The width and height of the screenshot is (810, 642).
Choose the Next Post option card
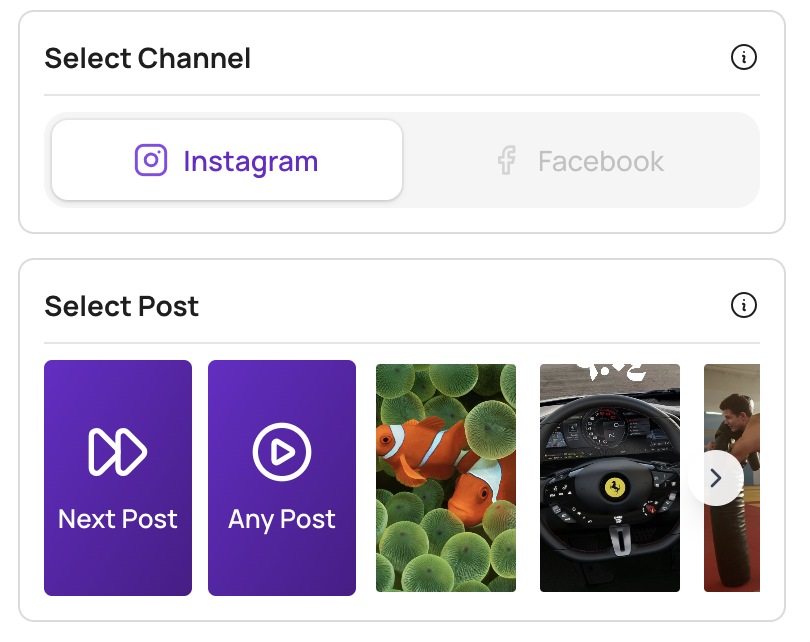[118, 478]
